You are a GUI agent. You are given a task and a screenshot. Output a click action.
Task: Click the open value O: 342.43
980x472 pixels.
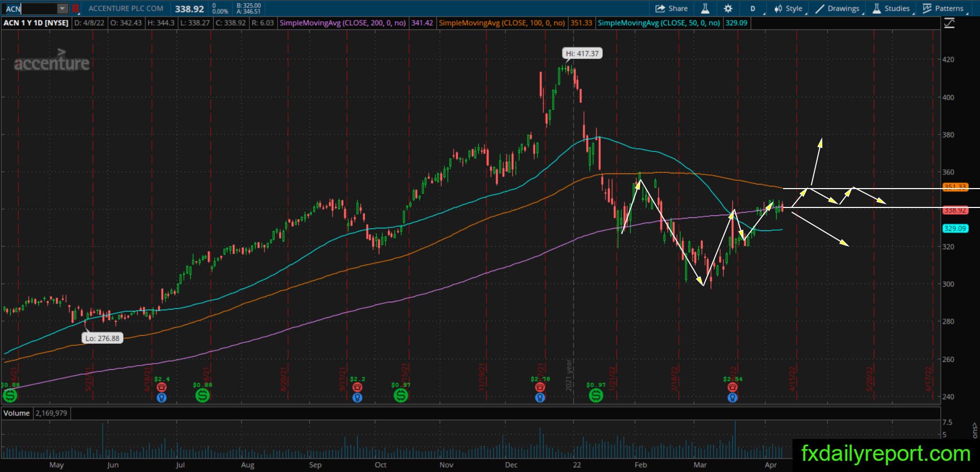pyautogui.click(x=126, y=23)
